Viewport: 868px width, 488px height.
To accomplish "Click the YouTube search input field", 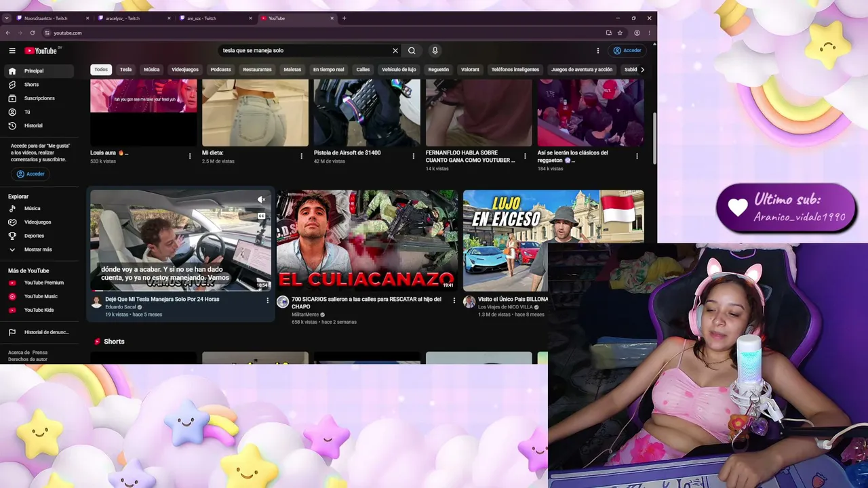I will coord(305,51).
